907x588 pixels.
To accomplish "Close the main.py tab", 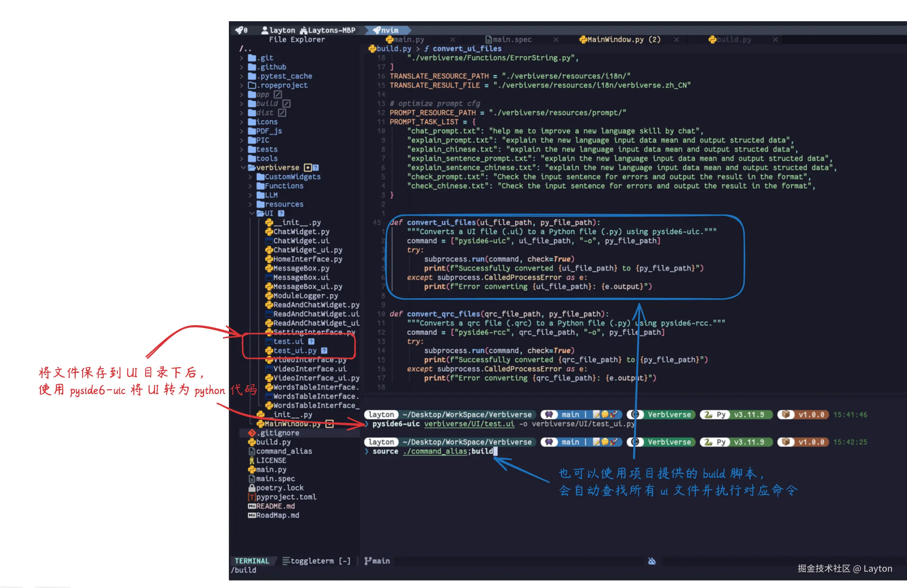I will point(452,40).
